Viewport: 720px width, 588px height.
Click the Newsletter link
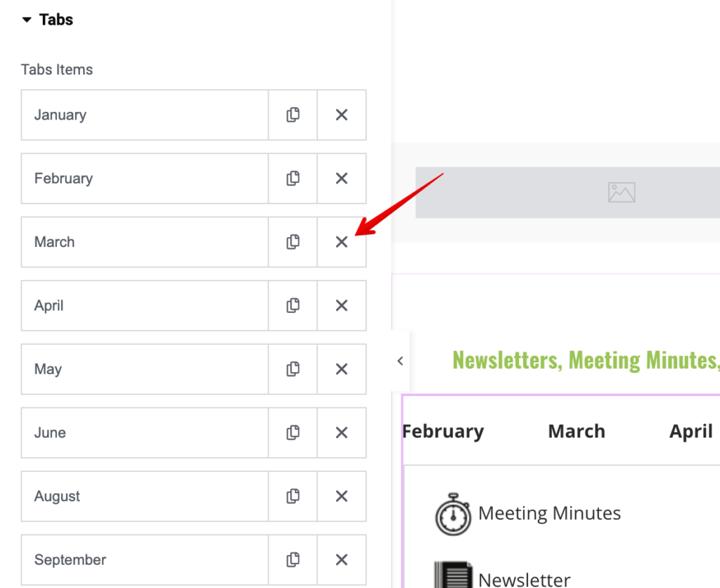click(x=524, y=580)
